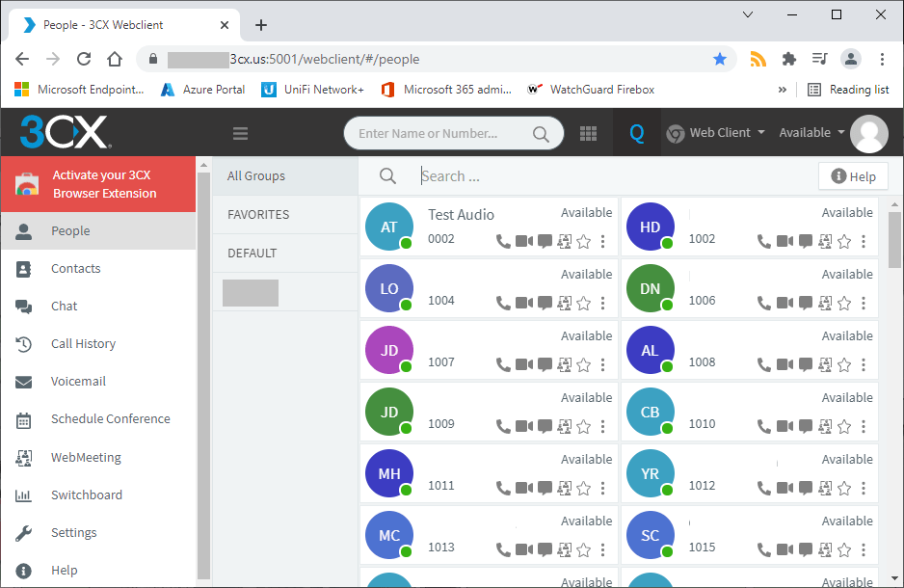Open the Reading list
The width and height of the screenshot is (904, 588).
click(x=849, y=90)
